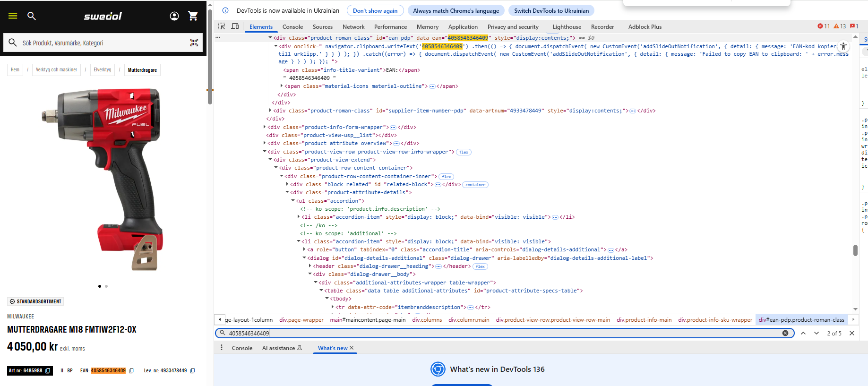Collapse the ul accordion node
This screenshot has height=386, width=868.
point(293,201)
